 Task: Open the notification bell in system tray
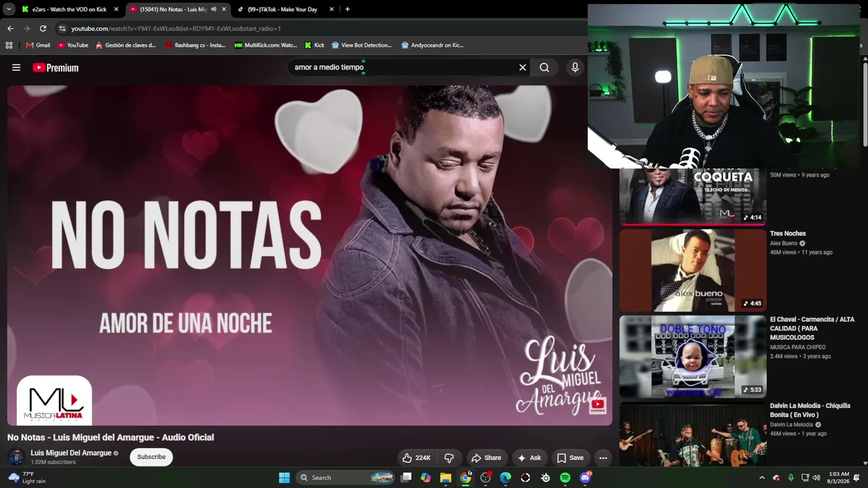856,478
